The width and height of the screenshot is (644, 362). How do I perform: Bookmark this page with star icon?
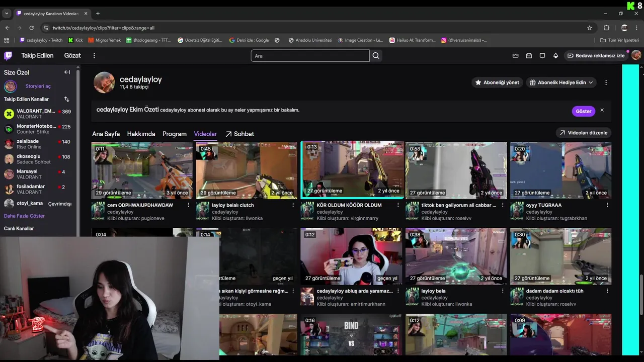pos(590,28)
